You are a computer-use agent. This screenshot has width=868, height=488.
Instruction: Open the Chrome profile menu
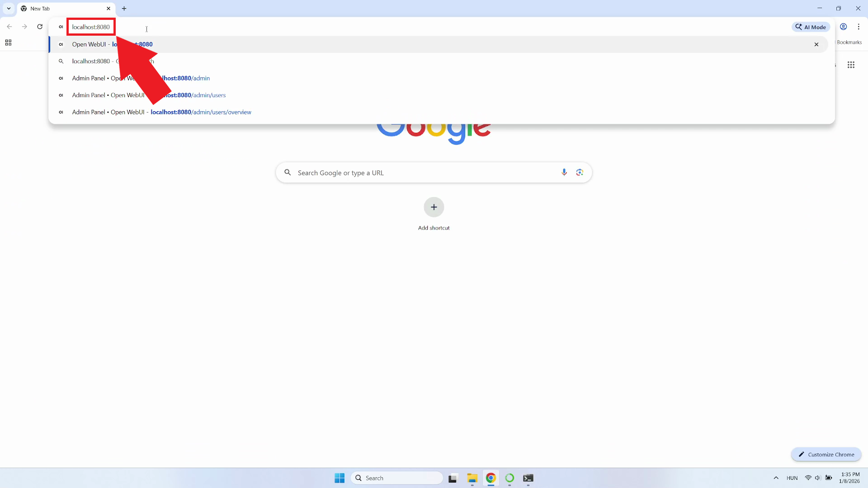pos(843,27)
